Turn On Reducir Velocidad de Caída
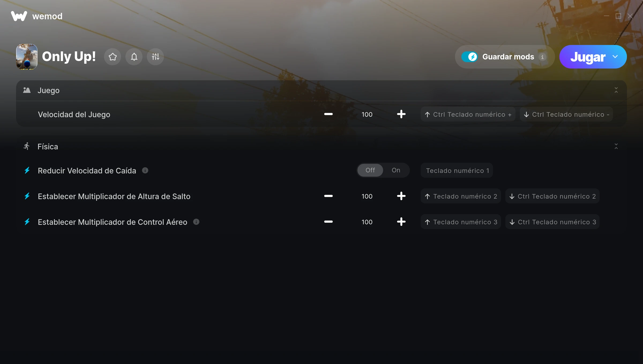Viewport: 643px width, 364px height. click(396, 170)
